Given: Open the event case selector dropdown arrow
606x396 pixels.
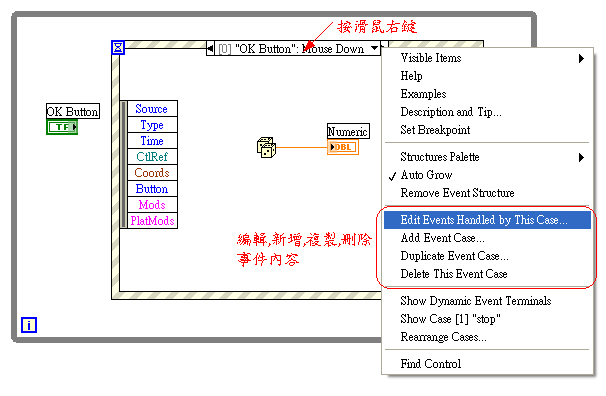Looking at the screenshot, I should click(x=374, y=48).
